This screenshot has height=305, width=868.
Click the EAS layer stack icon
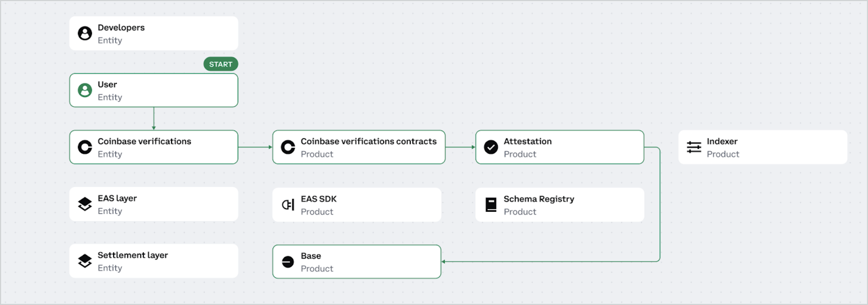coord(85,204)
